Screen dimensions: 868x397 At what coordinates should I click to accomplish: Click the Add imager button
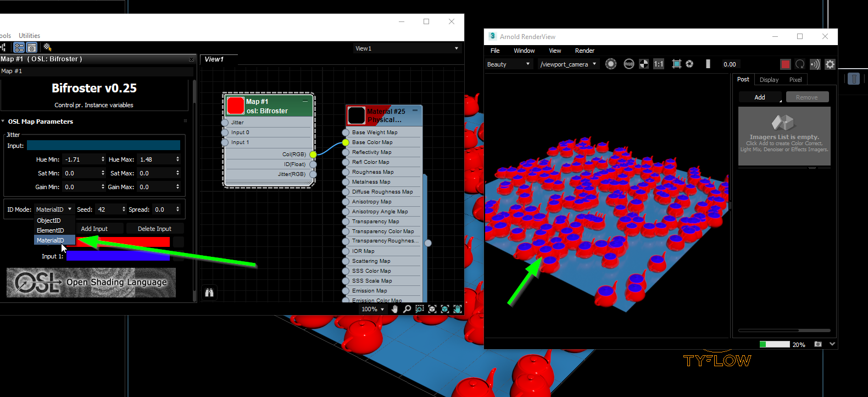click(x=760, y=97)
